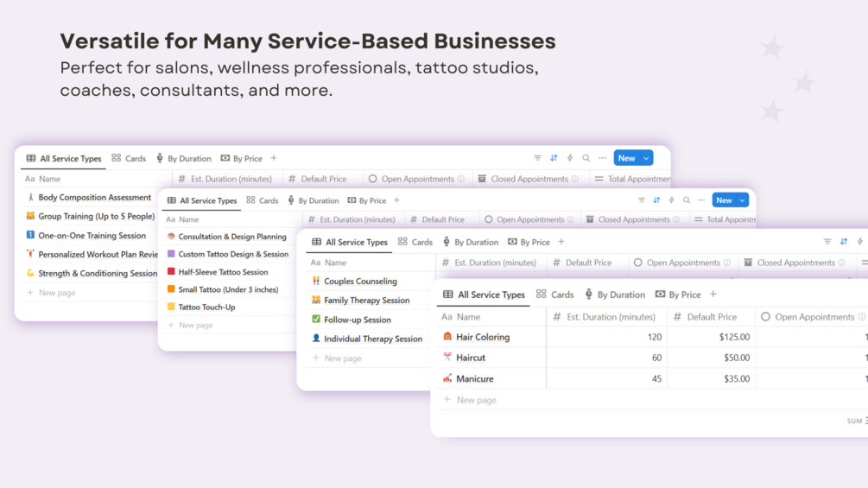This screenshot has height=488, width=868.
Task: Add a new view with plus in the fitness window
Action: click(274, 158)
